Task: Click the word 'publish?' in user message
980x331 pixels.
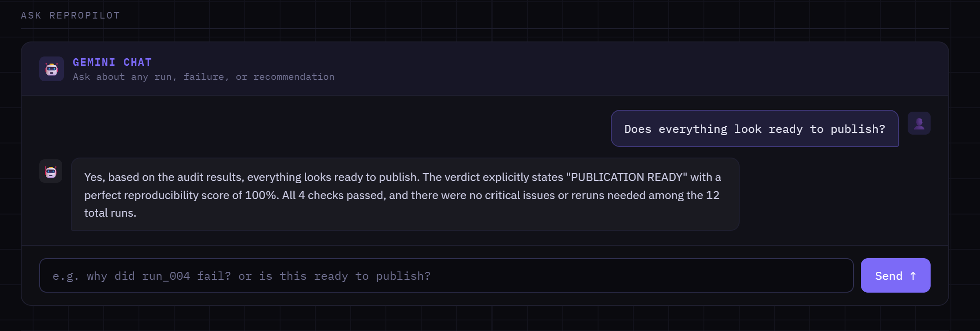Action: [858, 129]
